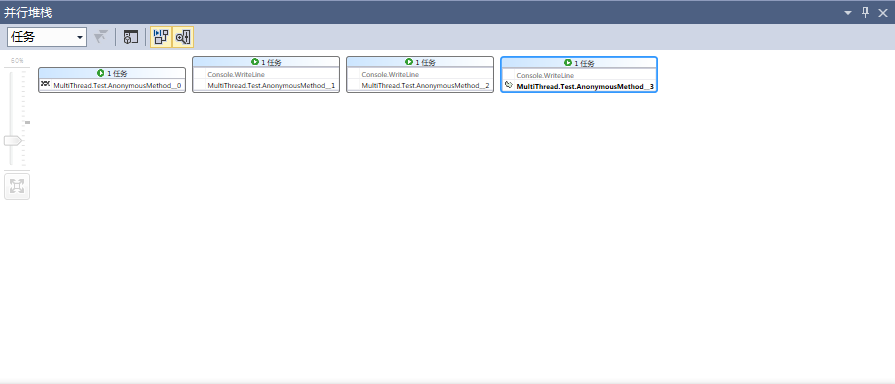Select Console.WriteLine above AnonymousMethod__1

(236, 74)
